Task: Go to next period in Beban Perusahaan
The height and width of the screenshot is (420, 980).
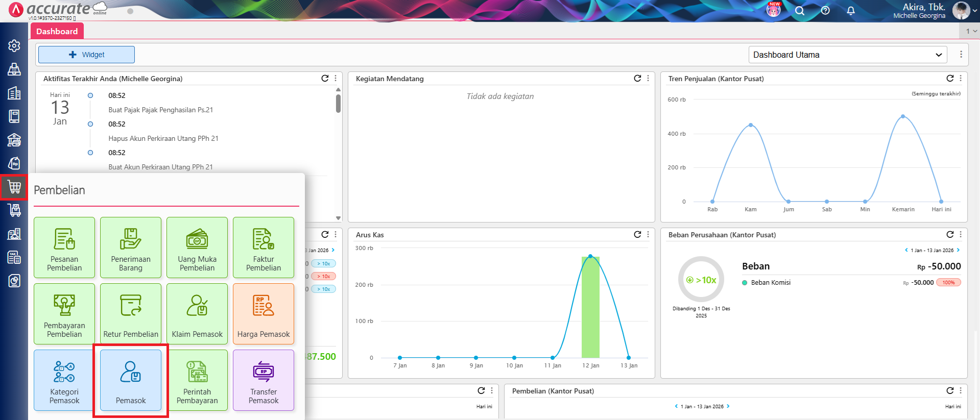Action: click(958, 250)
